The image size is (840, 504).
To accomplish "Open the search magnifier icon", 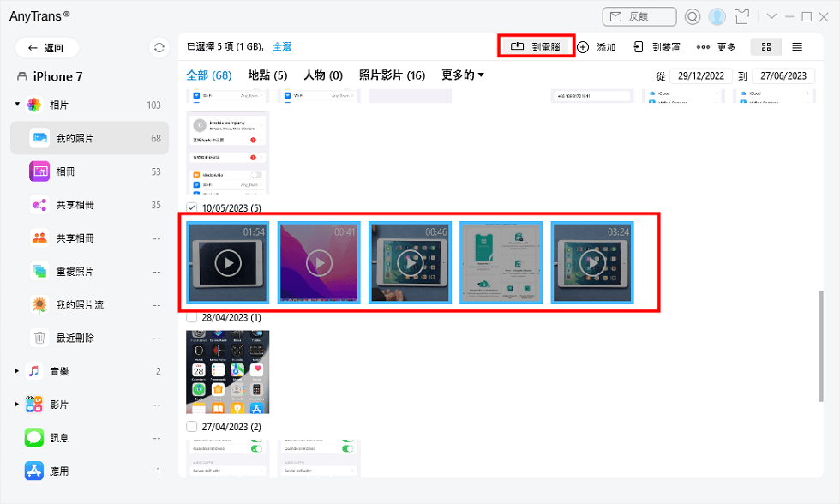I will point(691,15).
